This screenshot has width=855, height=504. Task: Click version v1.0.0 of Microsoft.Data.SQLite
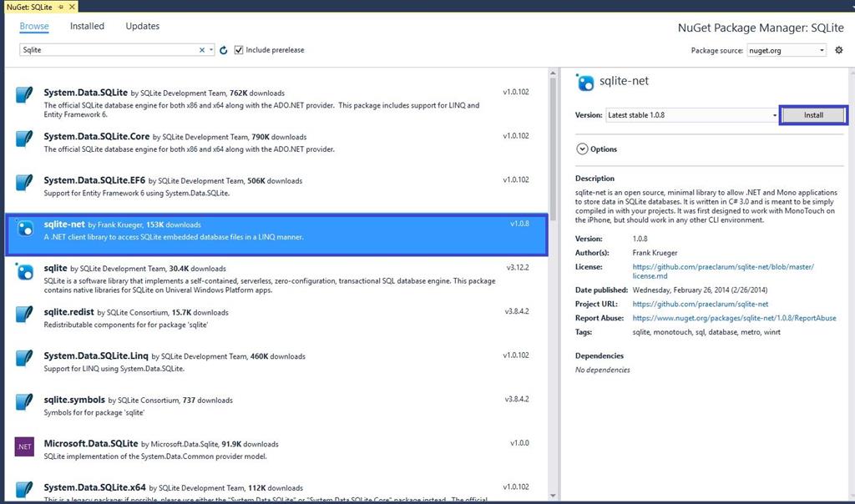(519, 443)
